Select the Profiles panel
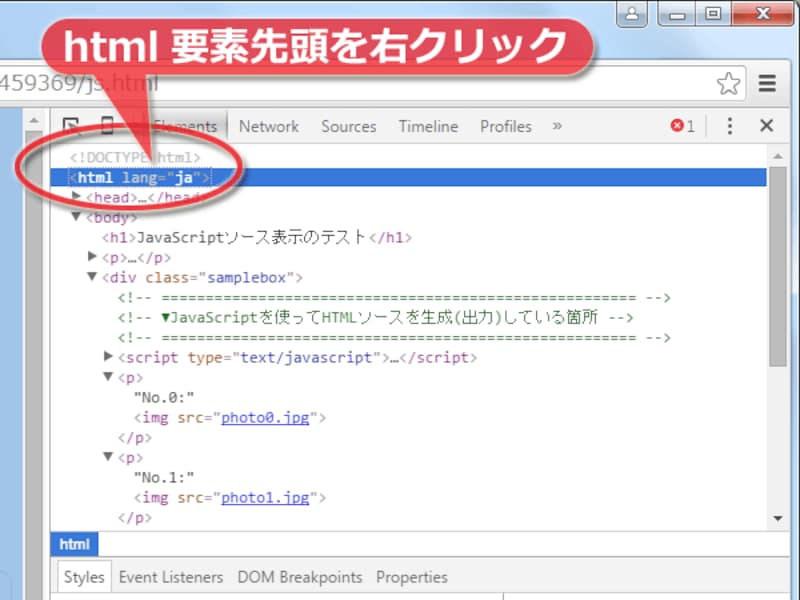Image resolution: width=800 pixels, height=600 pixels. click(505, 126)
